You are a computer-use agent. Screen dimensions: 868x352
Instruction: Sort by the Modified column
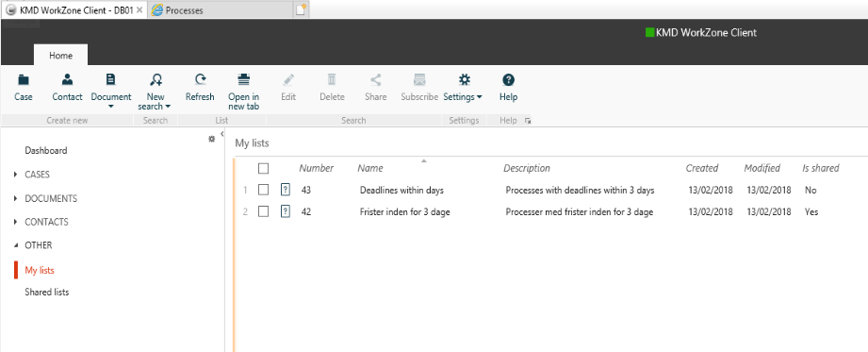tap(762, 168)
